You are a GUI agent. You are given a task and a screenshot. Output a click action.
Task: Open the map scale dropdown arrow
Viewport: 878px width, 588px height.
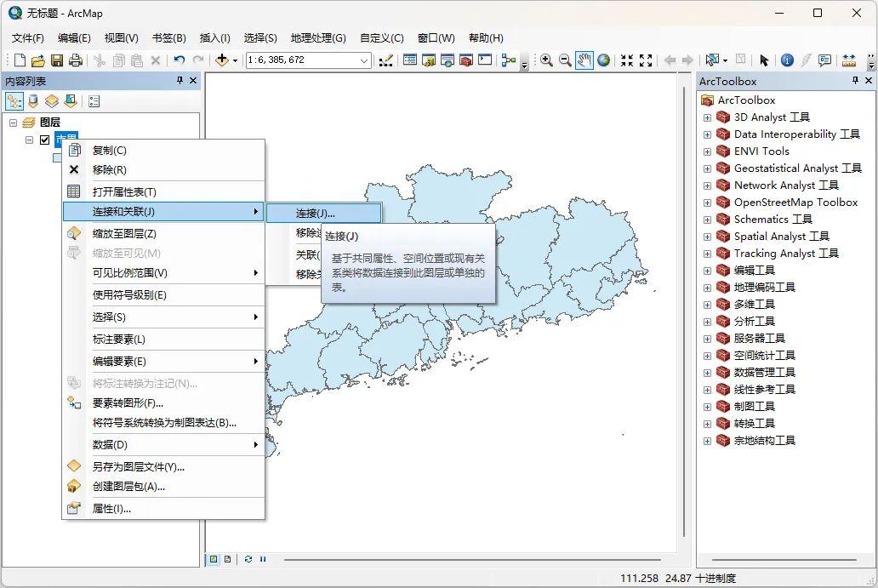tap(364, 60)
